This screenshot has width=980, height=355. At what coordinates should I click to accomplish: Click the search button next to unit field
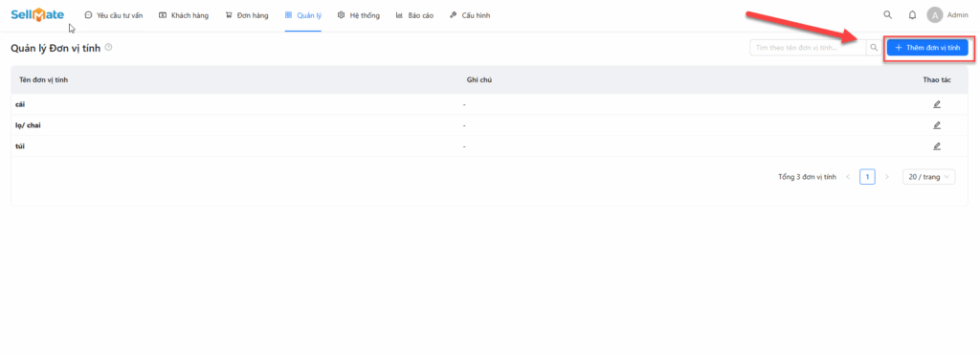(874, 48)
